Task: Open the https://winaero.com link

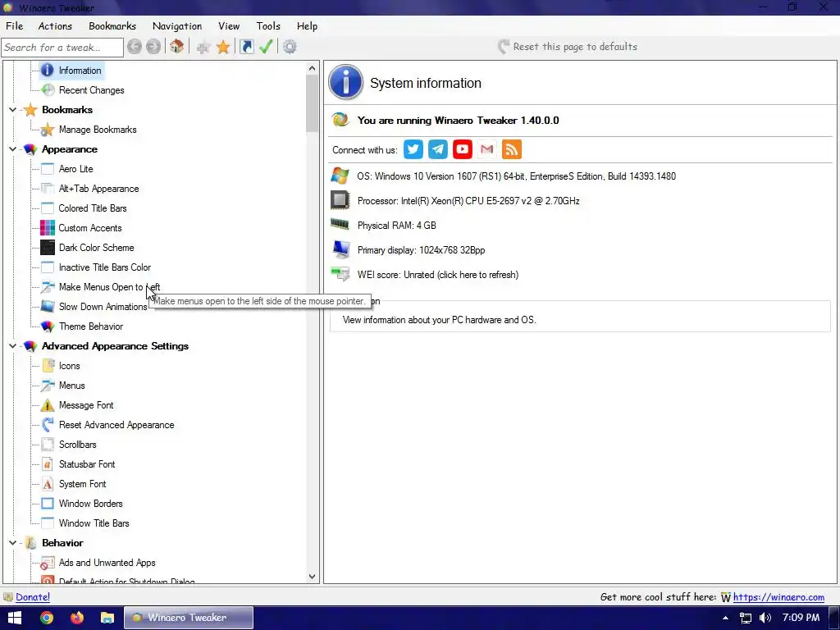Action: click(778, 597)
